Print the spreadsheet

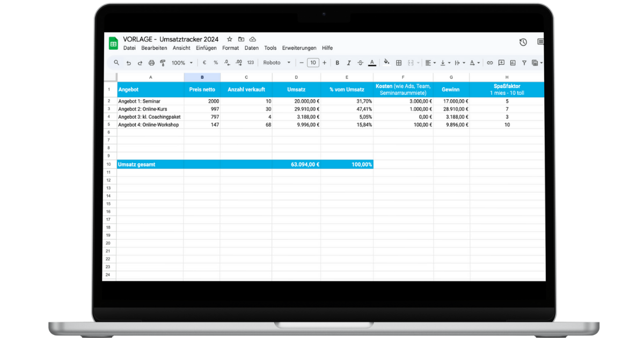151,63
